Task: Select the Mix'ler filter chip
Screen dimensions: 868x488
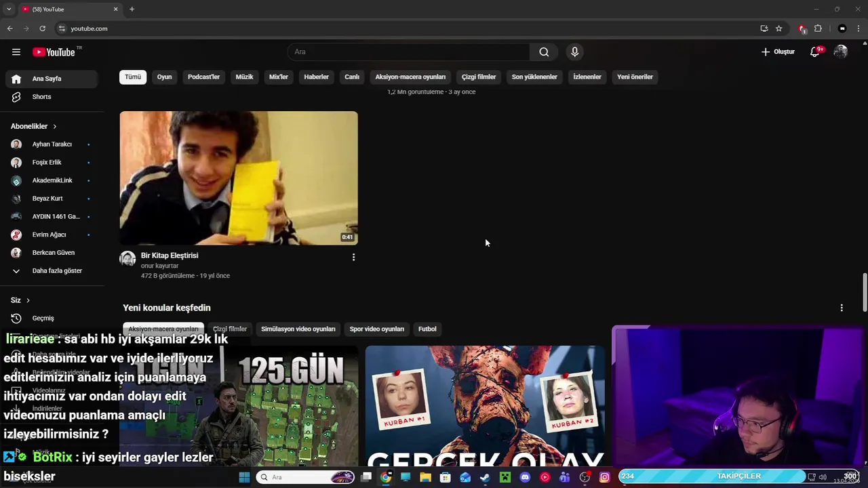Action: click(279, 77)
